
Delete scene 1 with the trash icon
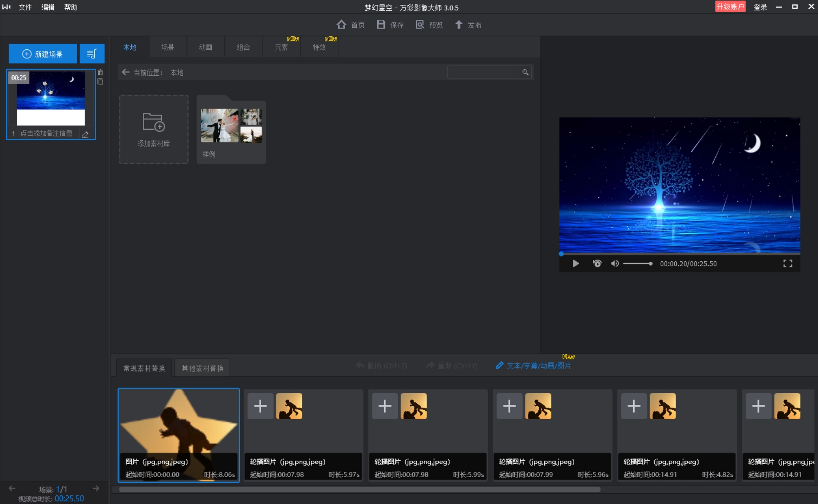[100, 73]
